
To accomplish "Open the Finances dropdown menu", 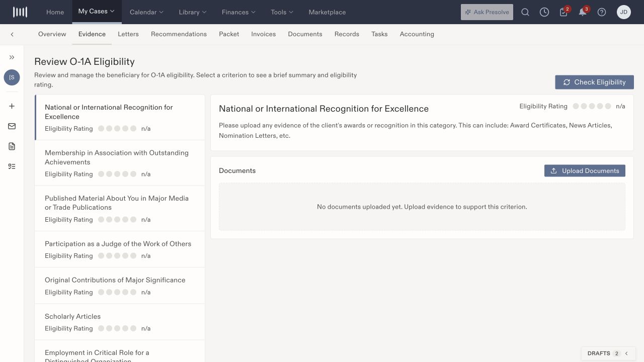I will tap(238, 12).
